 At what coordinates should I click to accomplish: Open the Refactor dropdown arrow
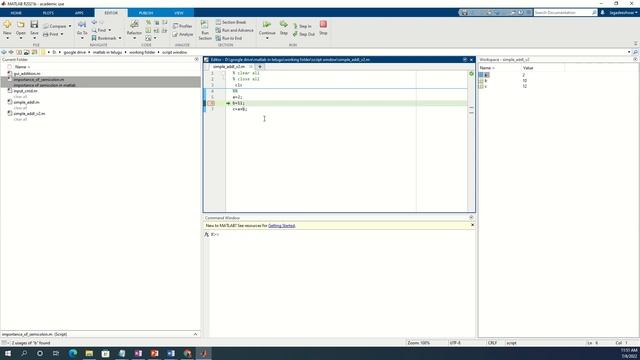pyautogui.click(x=134, y=38)
